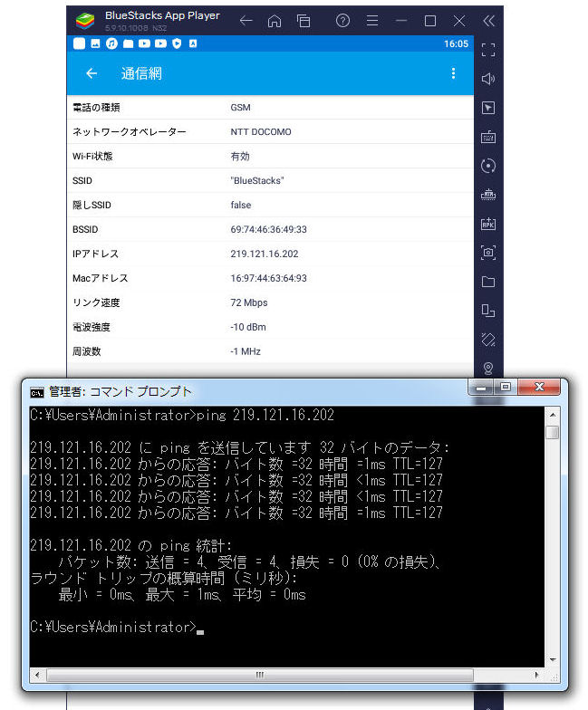
Task: Click the 最小 = 0ms statistics line
Action: point(182,594)
